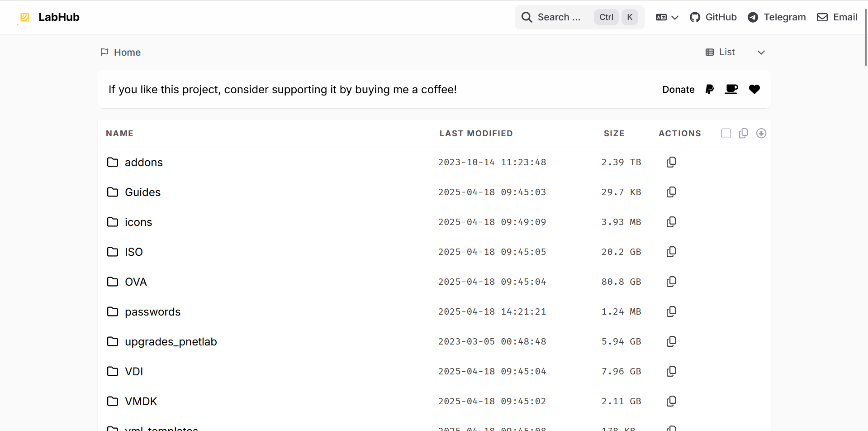Donate via the PayPal icon
This screenshot has width=868, height=431.
(709, 89)
